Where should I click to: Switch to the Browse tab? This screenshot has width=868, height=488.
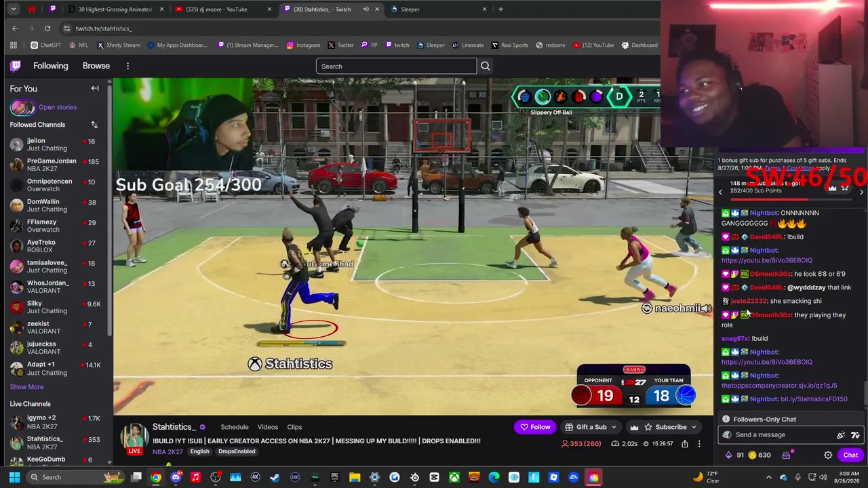coord(96,66)
